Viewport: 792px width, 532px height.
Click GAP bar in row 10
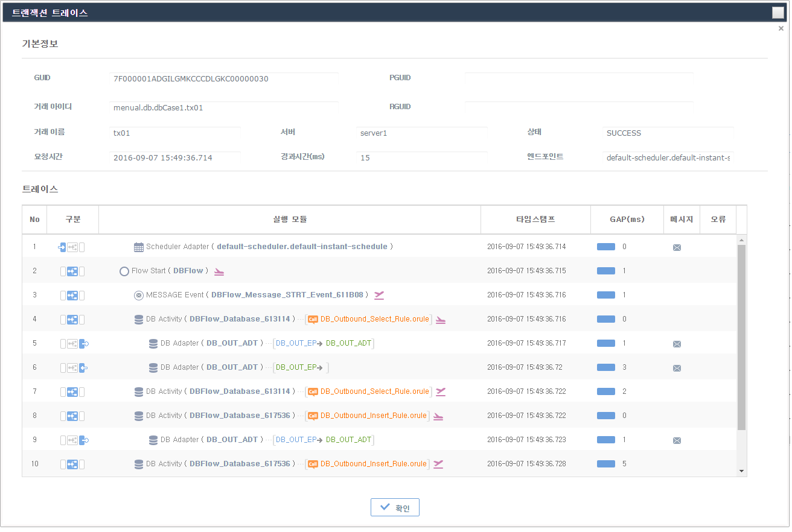[x=606, y=464]
